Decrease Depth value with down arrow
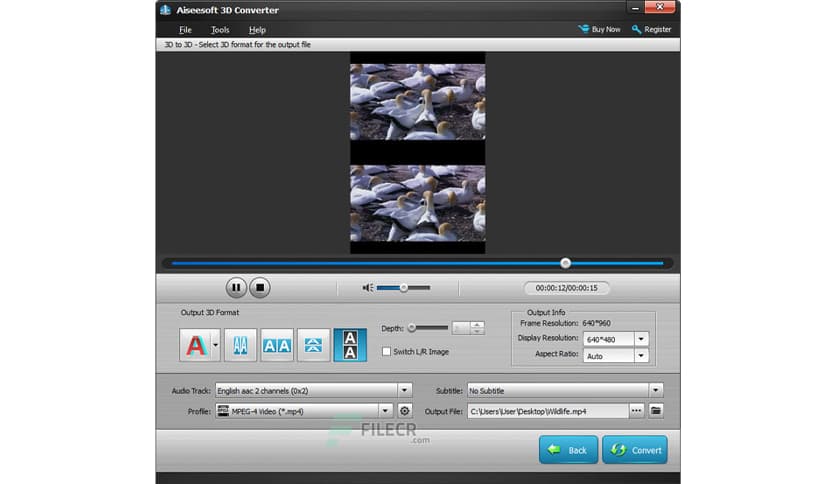 pos(477,332)
